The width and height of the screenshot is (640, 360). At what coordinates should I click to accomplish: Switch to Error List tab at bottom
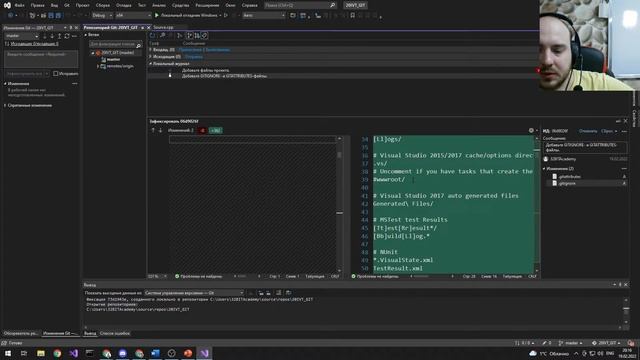pyautogui.click(x=115, y=333)
